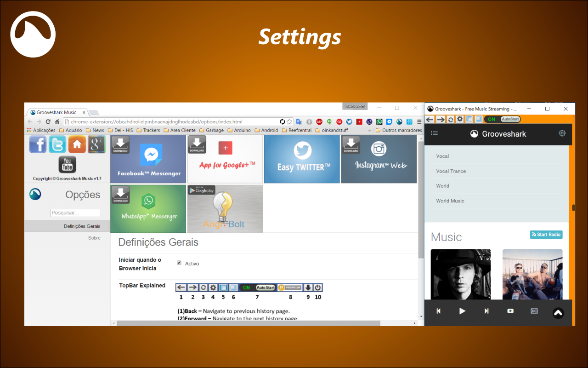588x368 pixels.
Task: Open the orange home icon in options sidebar
Action: tap(77, 144)
